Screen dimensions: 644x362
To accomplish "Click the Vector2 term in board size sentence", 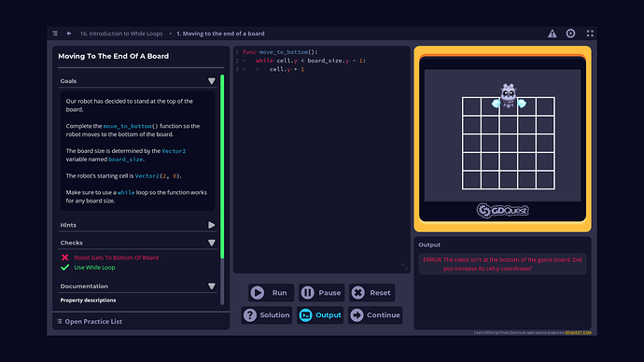I will pyautogui.click(x=174, y=151).
